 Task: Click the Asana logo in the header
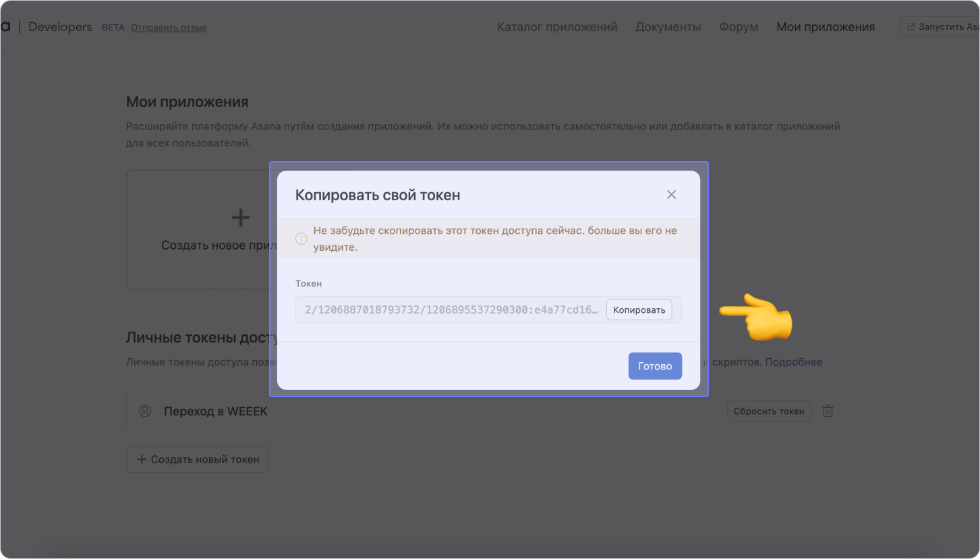pos(5,27)
